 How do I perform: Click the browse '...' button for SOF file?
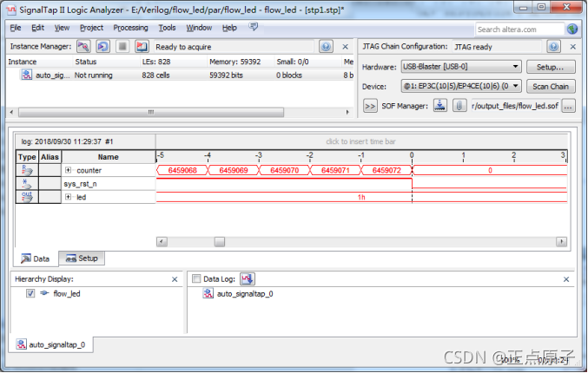(568, 106)
